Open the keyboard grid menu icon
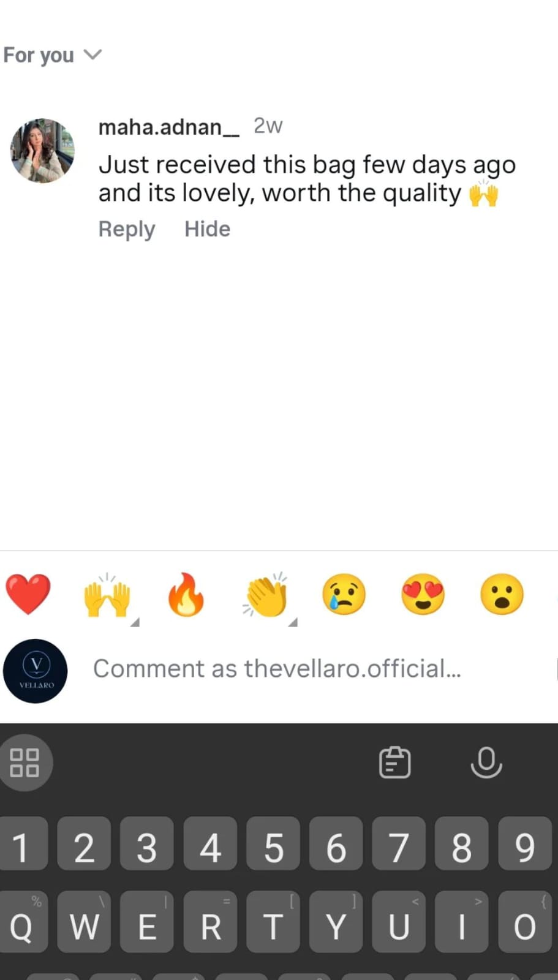 tap(25, 763)
